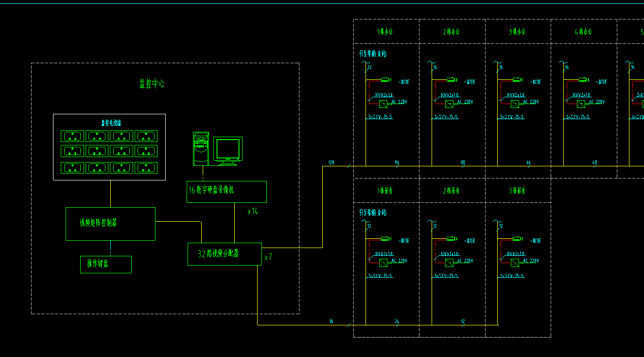Image resolution: width=644 pixels, height=357 pixels.
Task: Select 5xSYV-75-5 label in 2栋办公
Action: (446, 117)
